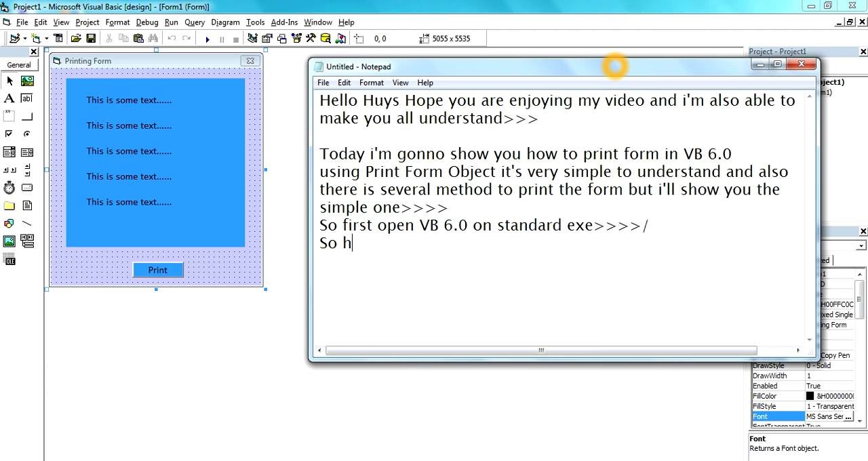868x461 pixels.
Task: Select the FileListBox control tool
Action: [27, 205]
